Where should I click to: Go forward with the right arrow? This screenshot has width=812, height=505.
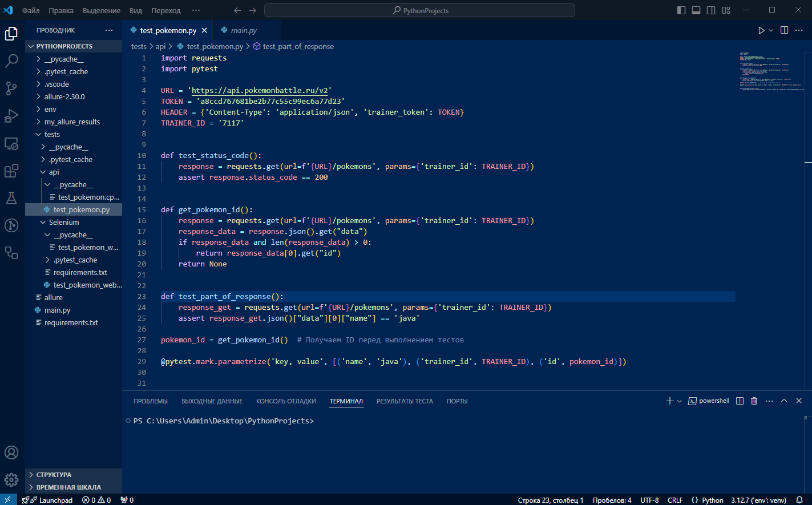[x=253, y=10]
